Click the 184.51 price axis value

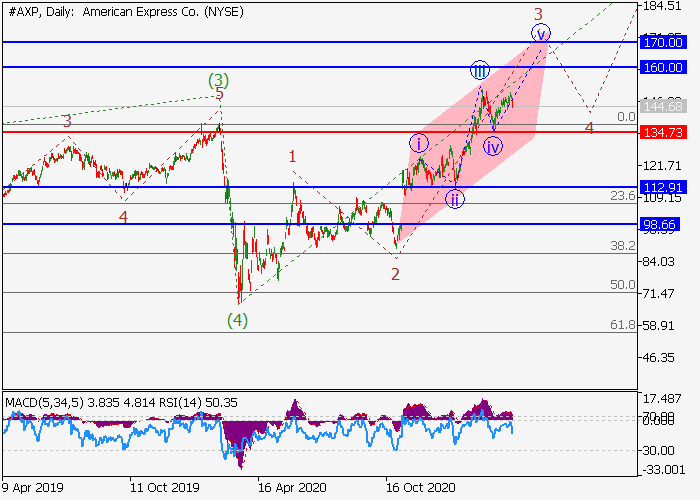point(662,6)
